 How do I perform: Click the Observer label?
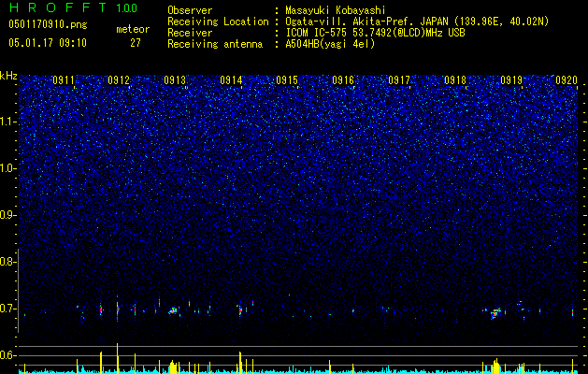pyautogui.click(x=190, y=10)
